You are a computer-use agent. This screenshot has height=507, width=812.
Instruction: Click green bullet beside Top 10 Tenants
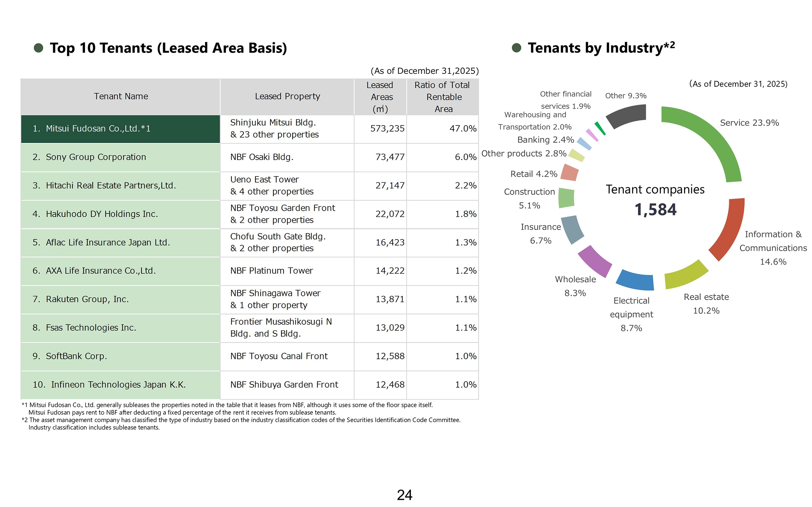[39, 48]
